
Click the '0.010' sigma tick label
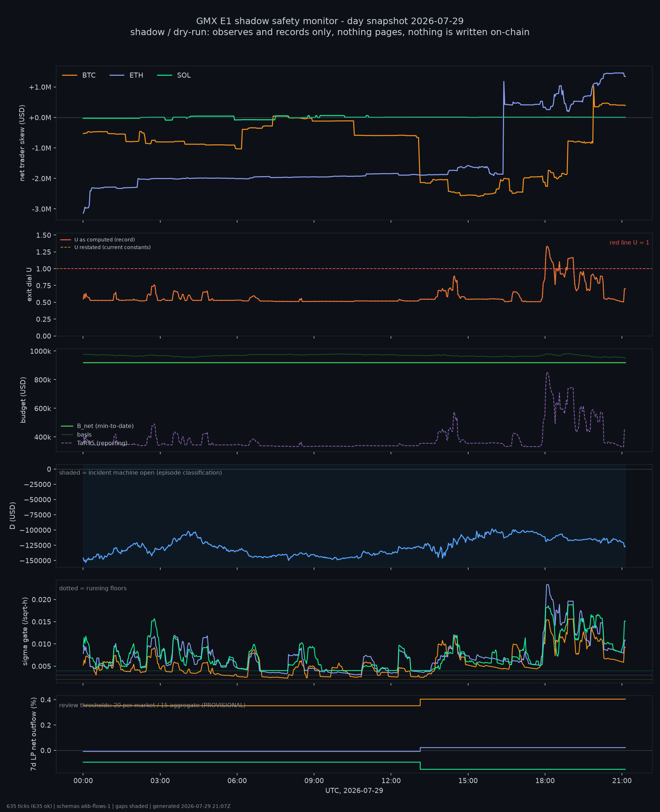click(x=41, y=644)
